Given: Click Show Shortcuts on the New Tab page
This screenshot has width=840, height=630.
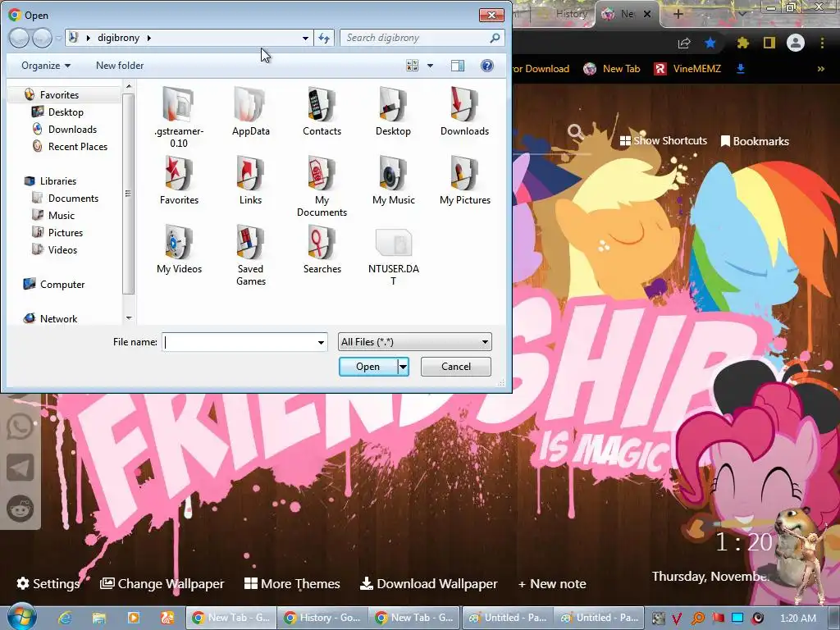Looking at the screenshot, I should [663, 140].
